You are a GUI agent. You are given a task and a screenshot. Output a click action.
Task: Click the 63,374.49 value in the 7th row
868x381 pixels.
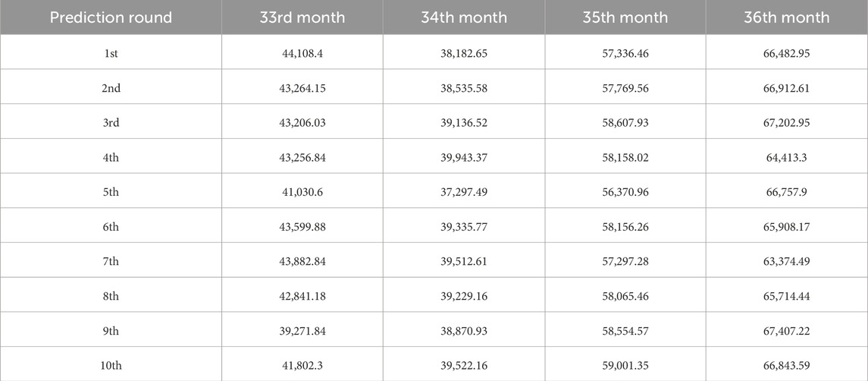point(786,261)
